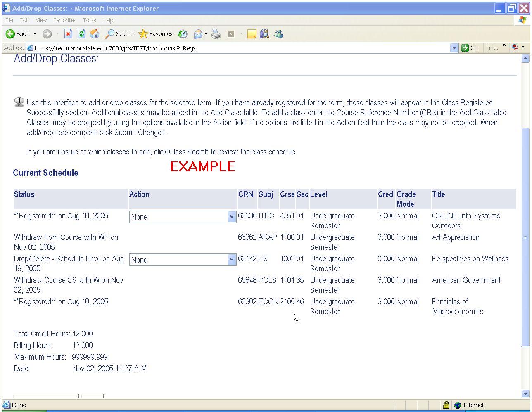Screen dimensions: 532x412
Task: Click the vertical scrollbar thumb
Action: click(525, 237)
